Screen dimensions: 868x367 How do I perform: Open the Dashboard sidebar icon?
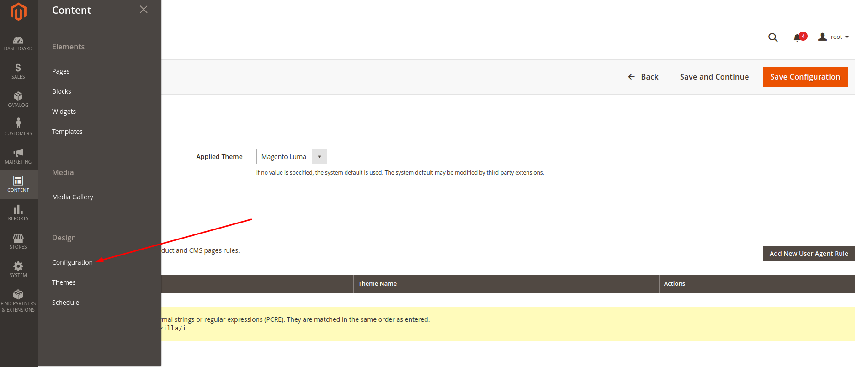click(18, 43)
